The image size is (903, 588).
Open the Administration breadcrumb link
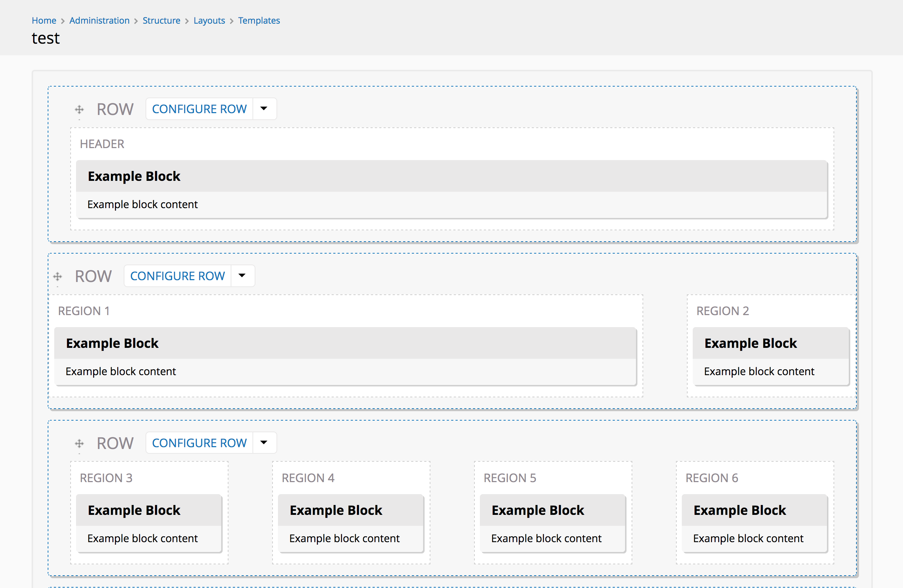click(99, 20)
